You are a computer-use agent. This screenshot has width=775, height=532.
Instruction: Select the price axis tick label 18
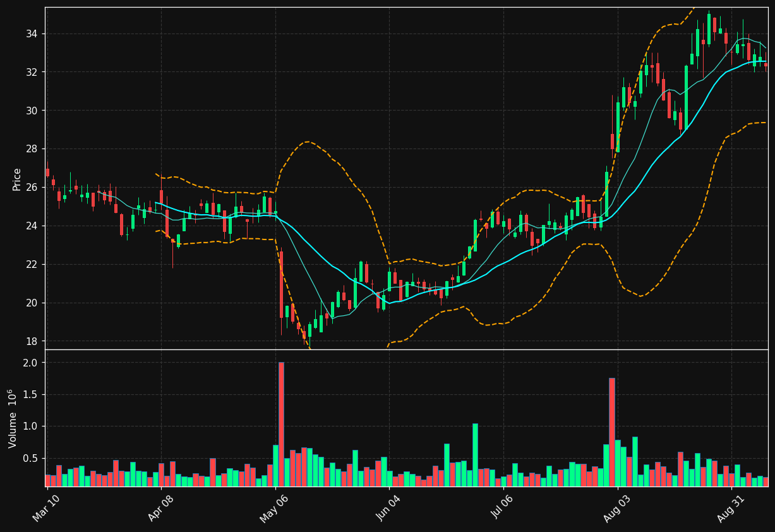(32, 341)
